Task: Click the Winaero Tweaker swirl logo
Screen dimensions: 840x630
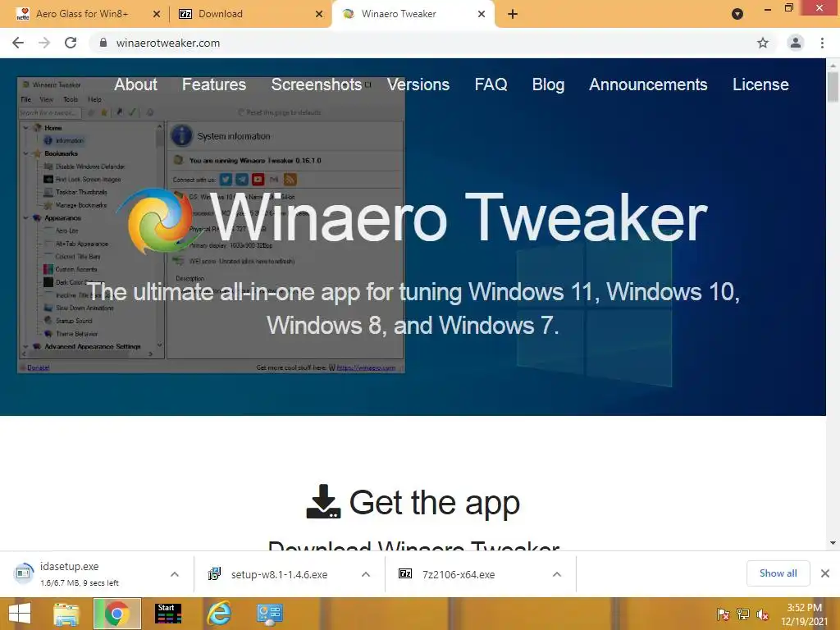Action: click(x=161, y=220)
